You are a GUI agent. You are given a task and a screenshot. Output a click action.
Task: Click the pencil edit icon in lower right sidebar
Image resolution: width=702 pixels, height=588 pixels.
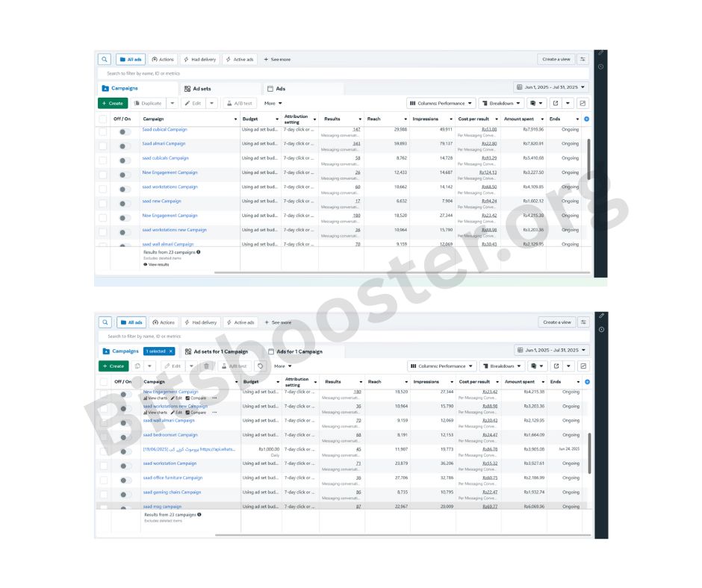coord(601,316)
